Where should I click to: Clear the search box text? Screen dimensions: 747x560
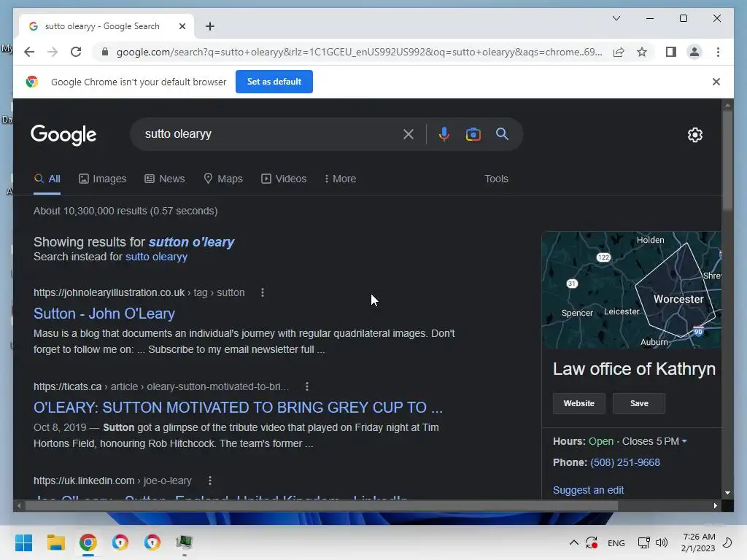coord(409,134)
